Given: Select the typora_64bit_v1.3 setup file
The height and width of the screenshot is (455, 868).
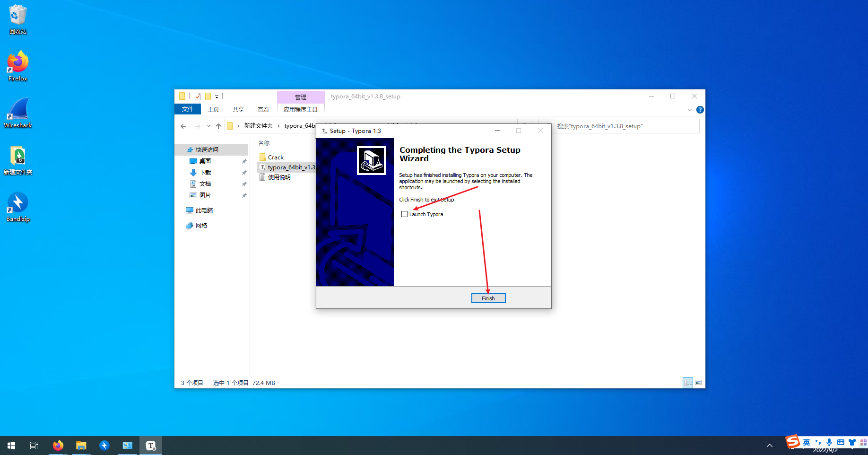Looking at the screenshot, I should pos(287,167).
